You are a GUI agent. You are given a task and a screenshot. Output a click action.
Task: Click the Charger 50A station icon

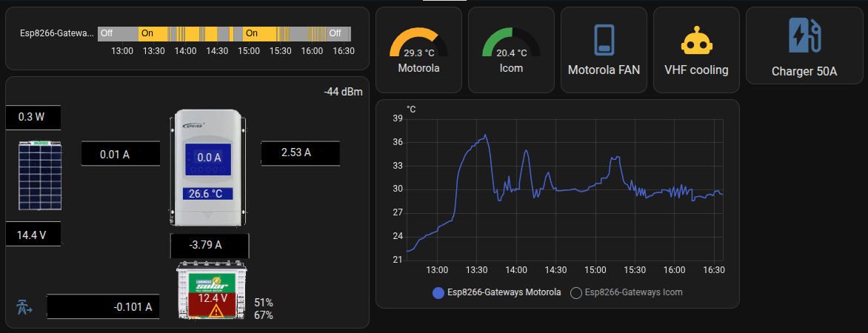pyautogui.click(x=804, y=36)
